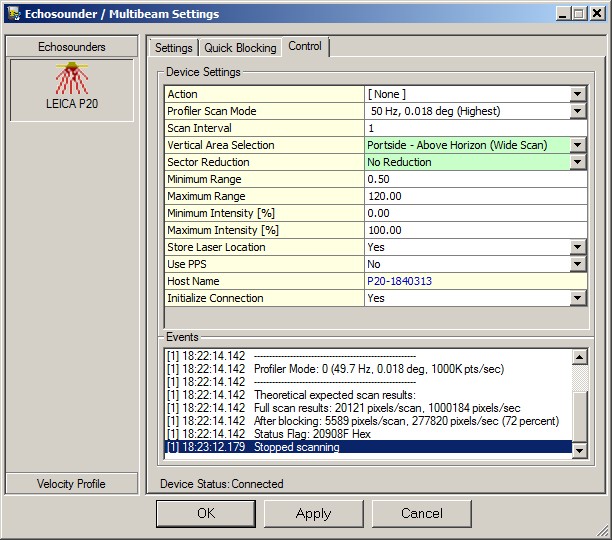Switch to the Settings tab
This screenshot has height=540, width=612.
click(x=173, y=48)
